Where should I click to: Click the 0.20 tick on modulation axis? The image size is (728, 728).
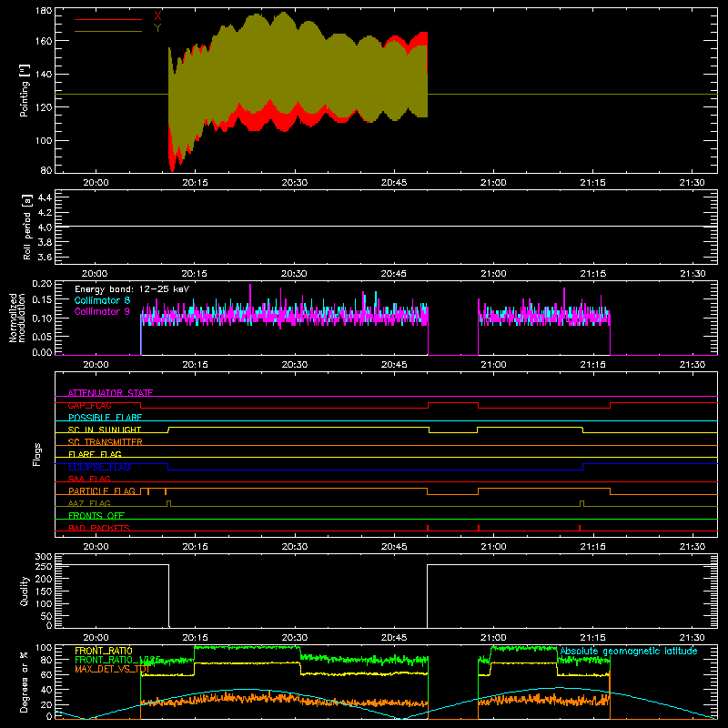click(42, 284)
